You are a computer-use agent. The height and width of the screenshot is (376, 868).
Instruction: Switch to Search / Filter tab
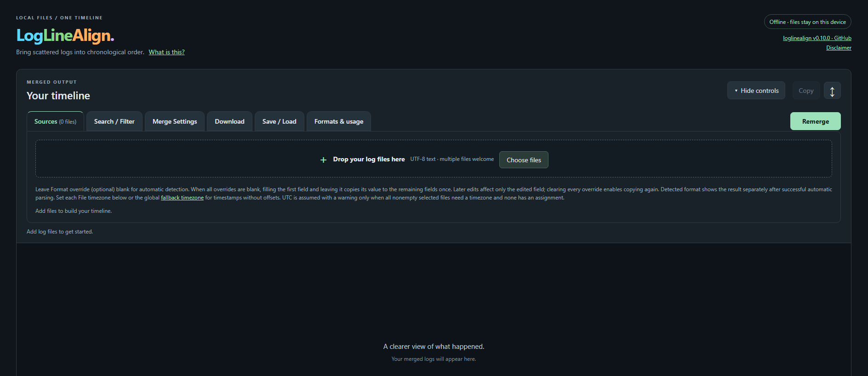(x=114, y=121)
